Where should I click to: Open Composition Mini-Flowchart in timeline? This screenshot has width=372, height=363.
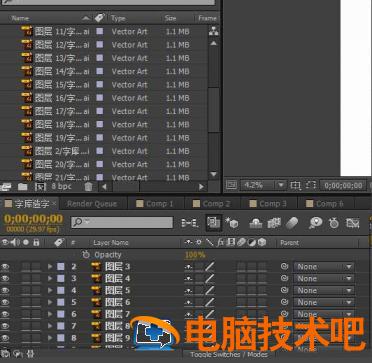[190, 223]
